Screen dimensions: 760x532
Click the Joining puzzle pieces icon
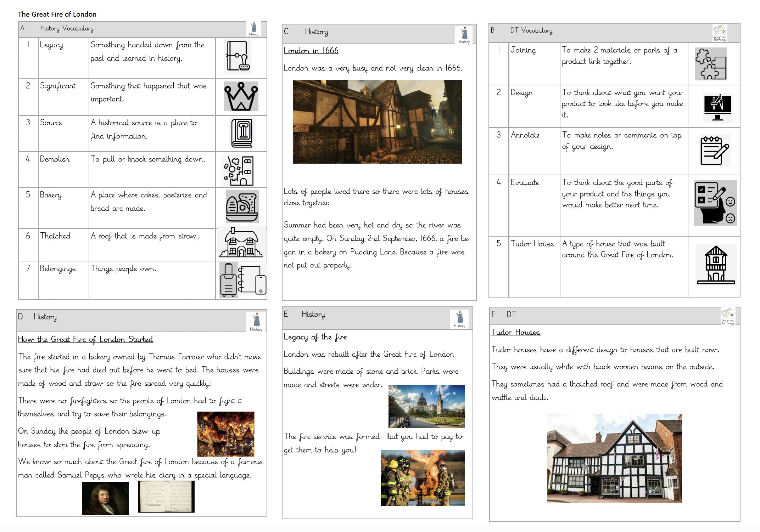711,64
